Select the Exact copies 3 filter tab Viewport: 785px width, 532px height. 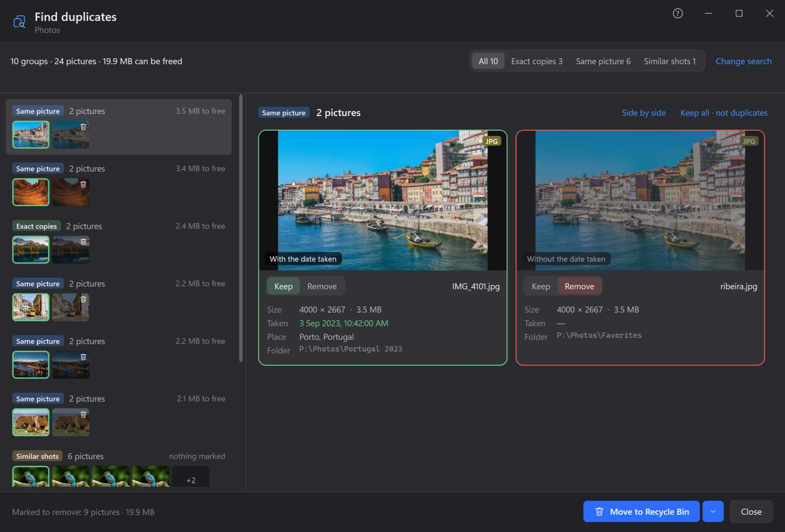[x=537, y=61]
